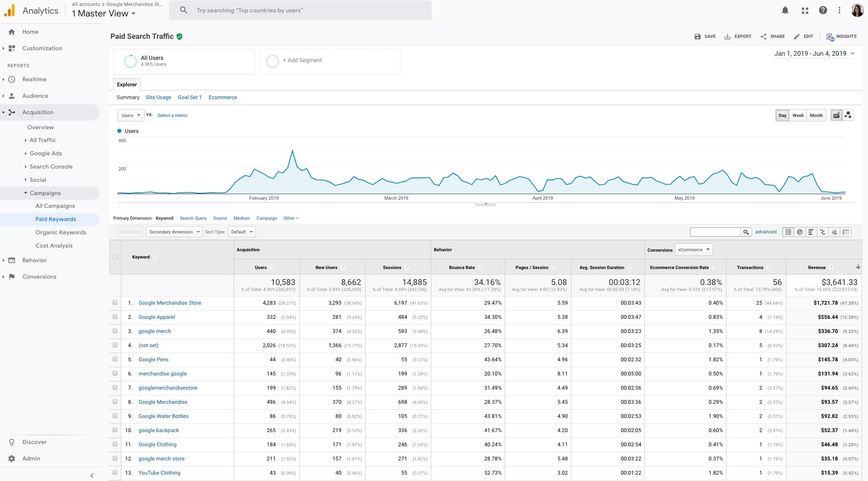The image size is (868, 481).
Task: Check the box for google merch row
Action: [x=115, y=331]
